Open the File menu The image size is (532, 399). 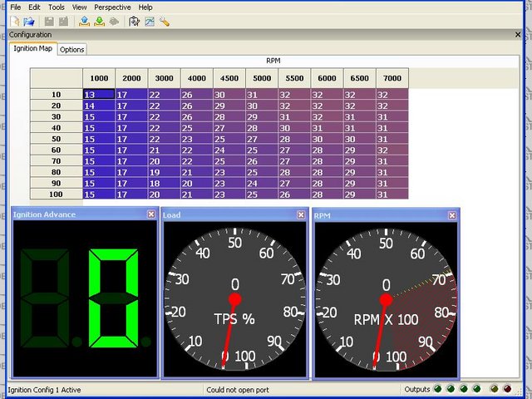[x=16, y=7]
